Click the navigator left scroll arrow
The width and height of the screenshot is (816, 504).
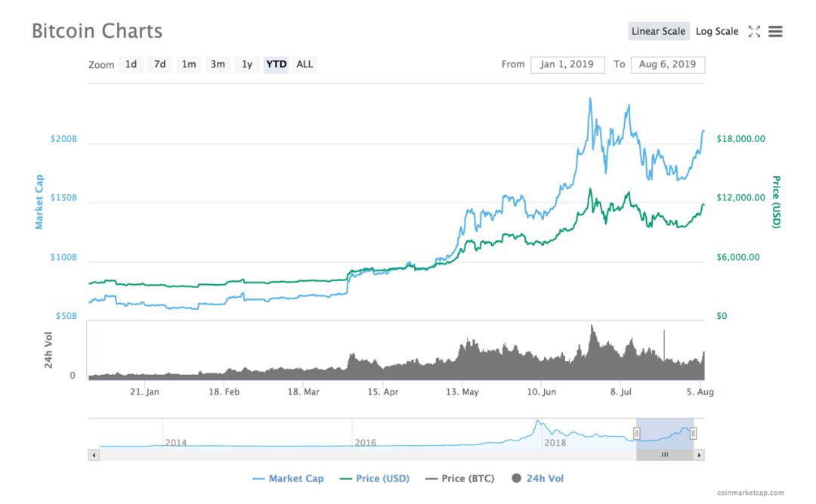[94, 455]
